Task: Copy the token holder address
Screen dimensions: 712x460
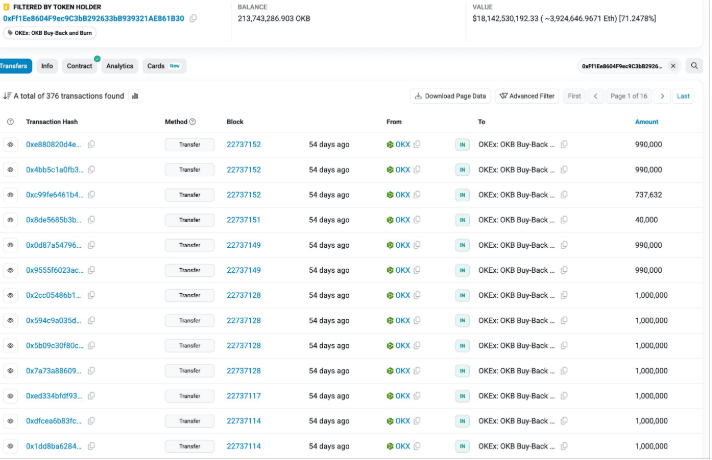Action: tap(193, 18)
